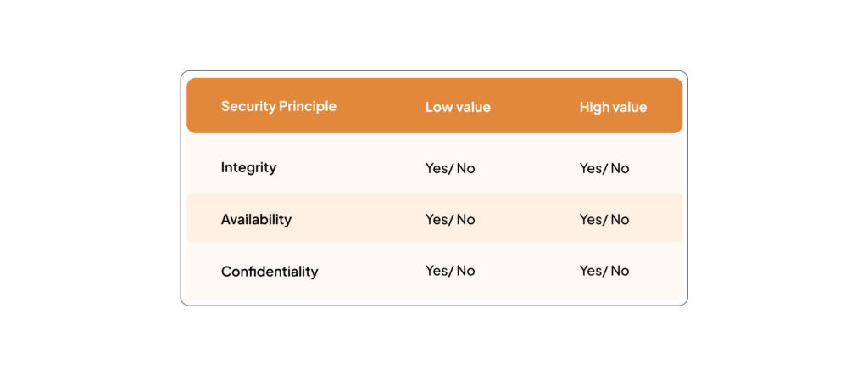Select the Availability row label
Viewport: 868px width, 376px height.
[256, 219]
